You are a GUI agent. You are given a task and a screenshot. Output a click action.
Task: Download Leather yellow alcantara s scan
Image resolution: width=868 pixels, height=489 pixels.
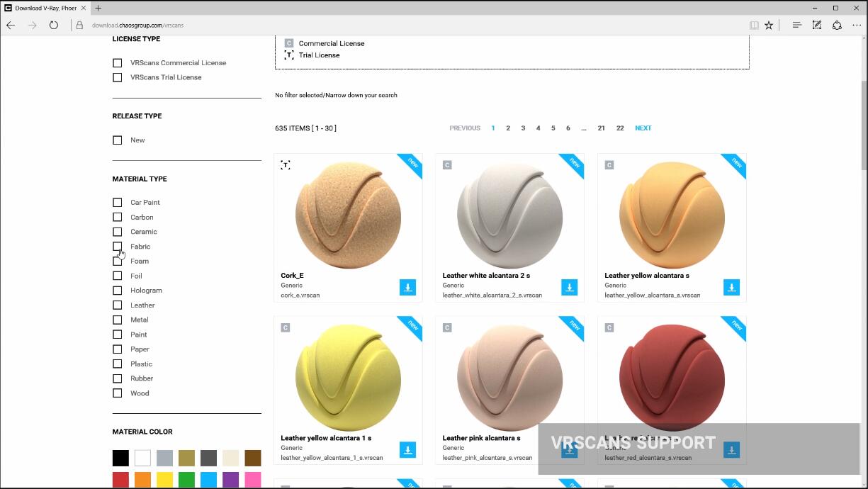(731, 287)
